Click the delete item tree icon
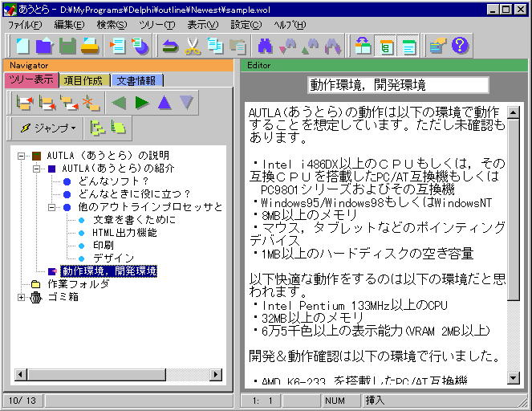This screenshot has height=411, width=532. pos(91,103)
